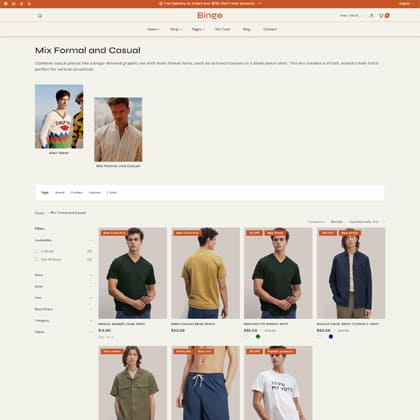
Task: Click the Home breadcrumb link
Action: pos(39,213)
